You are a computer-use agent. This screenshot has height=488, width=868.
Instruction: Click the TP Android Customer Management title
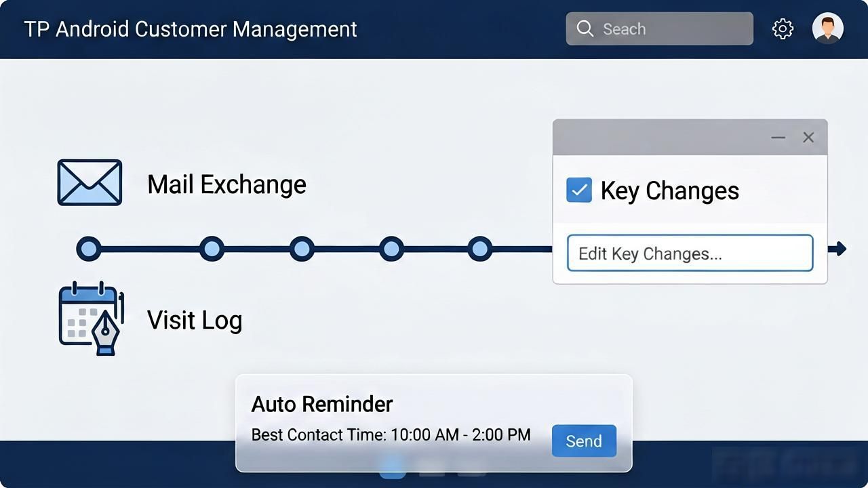tap(191, 29)
